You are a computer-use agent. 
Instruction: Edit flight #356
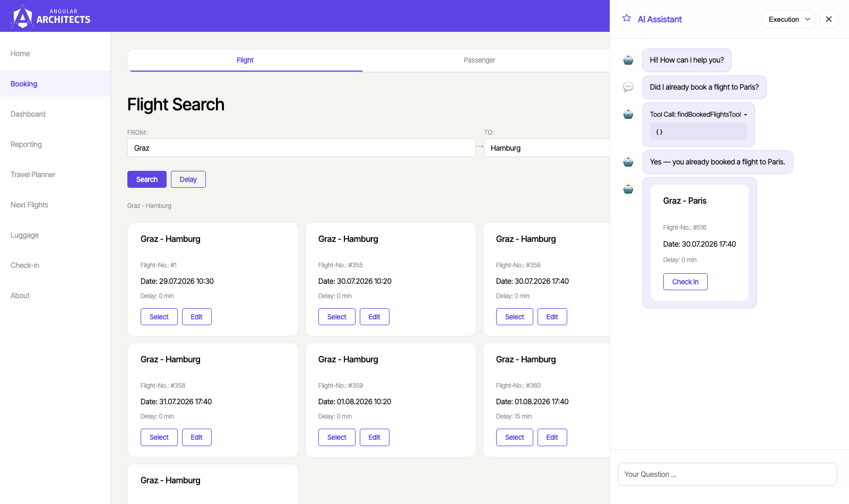552,317
